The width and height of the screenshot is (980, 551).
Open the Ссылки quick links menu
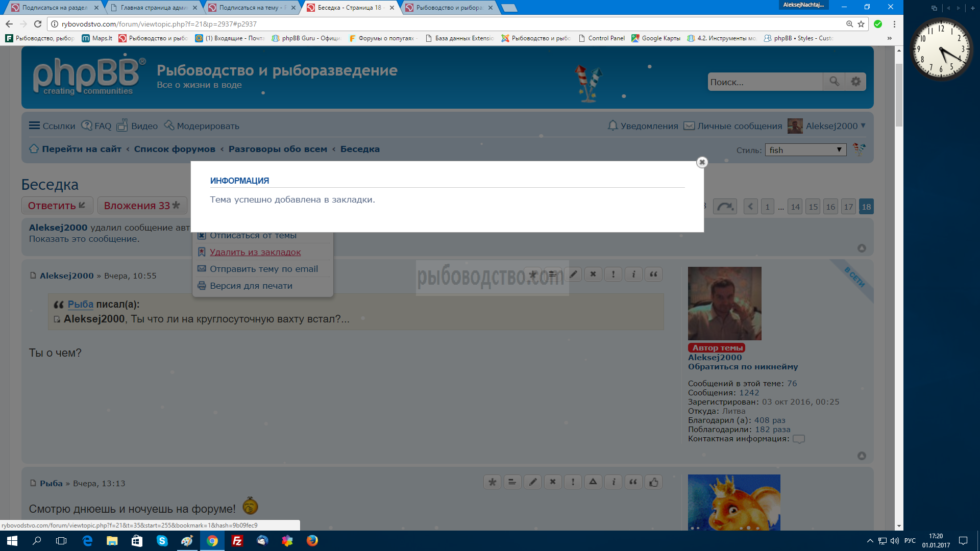coord(52,126)
